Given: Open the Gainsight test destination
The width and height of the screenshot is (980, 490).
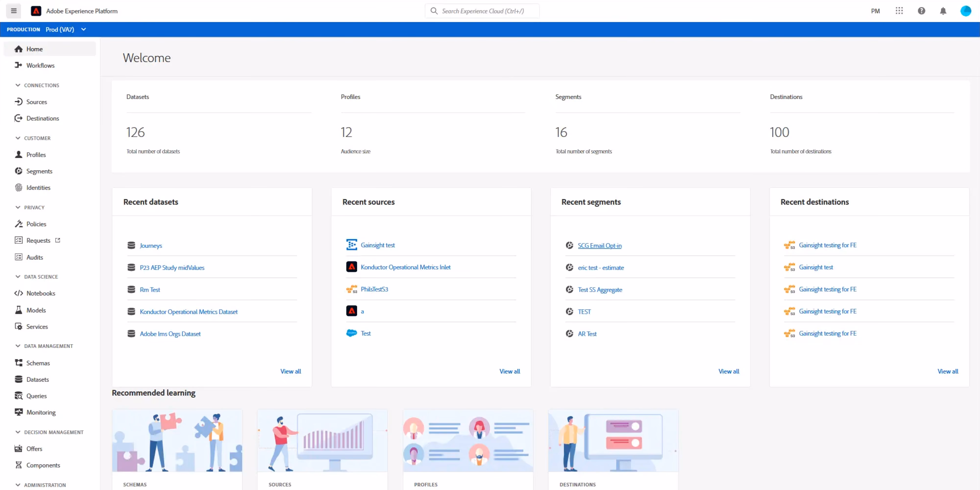Looking at the screenshot, I should tap(816, 267).
